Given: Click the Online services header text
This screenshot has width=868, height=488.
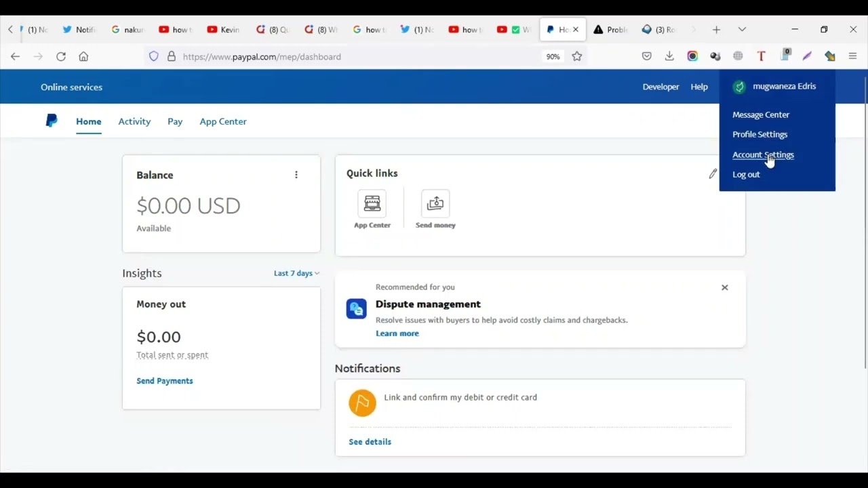Looking at the screenshot, I should (71, 87).
